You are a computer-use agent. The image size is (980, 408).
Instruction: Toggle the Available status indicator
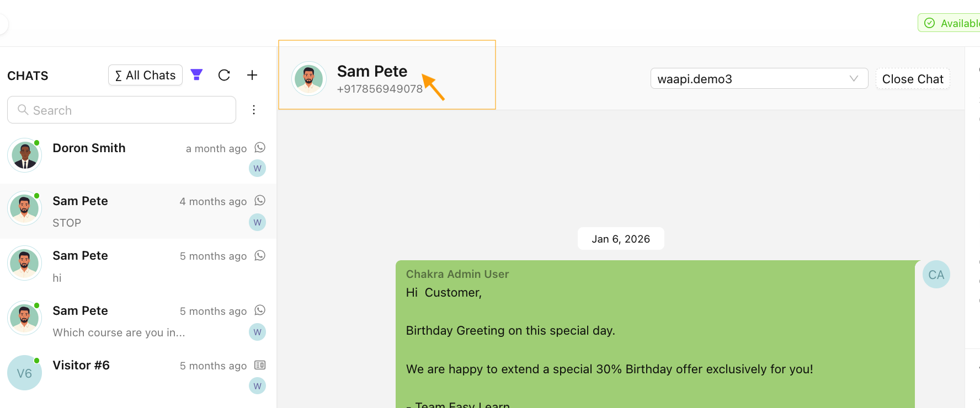[x=949, y=23]
